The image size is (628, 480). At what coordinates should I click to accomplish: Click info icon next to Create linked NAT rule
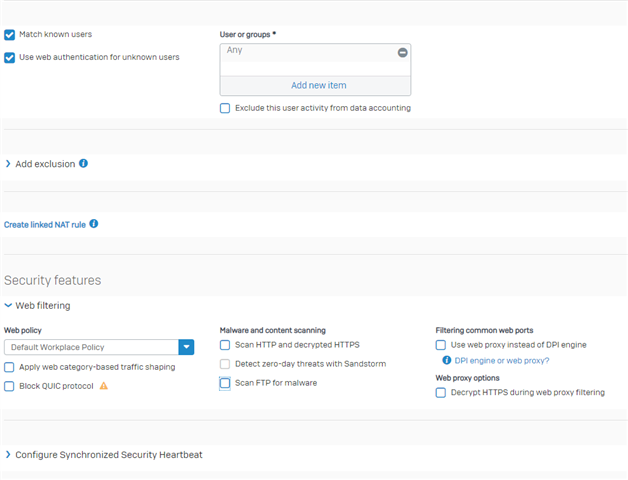(94, 224)
